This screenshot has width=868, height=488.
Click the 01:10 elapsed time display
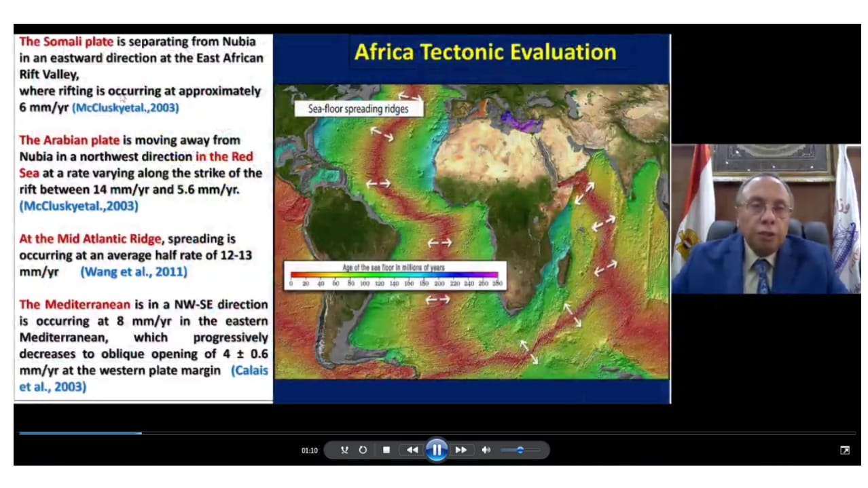click(x=310, y=451)
